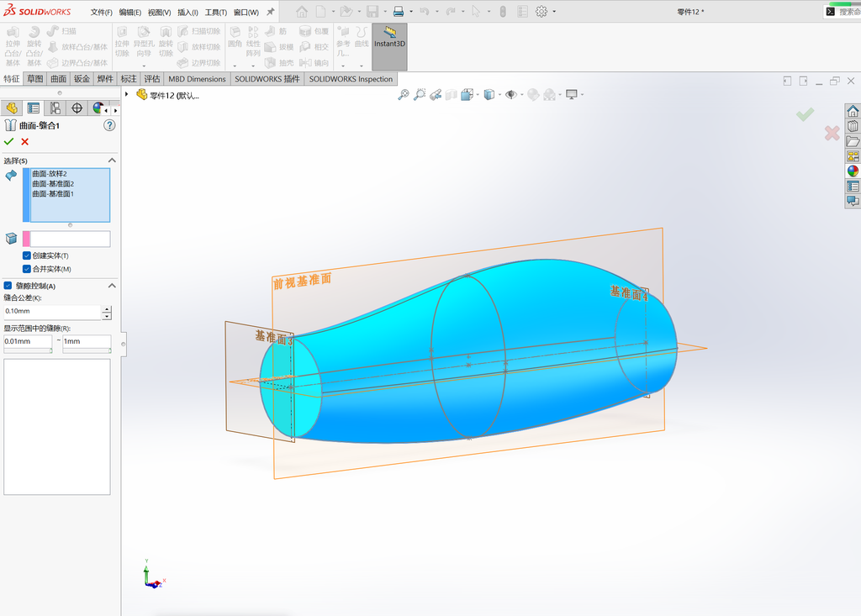Click the Print icon

click(399, 12)
